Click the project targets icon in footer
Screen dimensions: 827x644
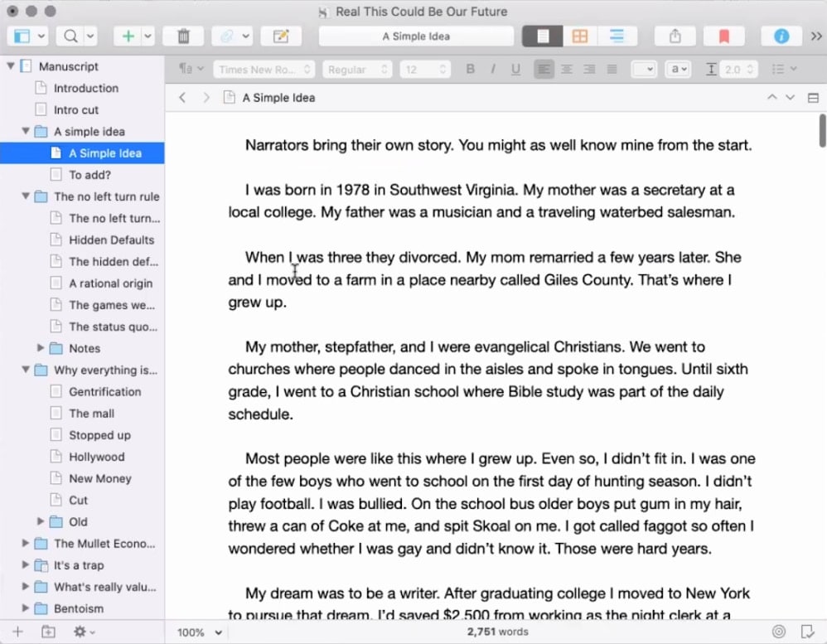778,632
